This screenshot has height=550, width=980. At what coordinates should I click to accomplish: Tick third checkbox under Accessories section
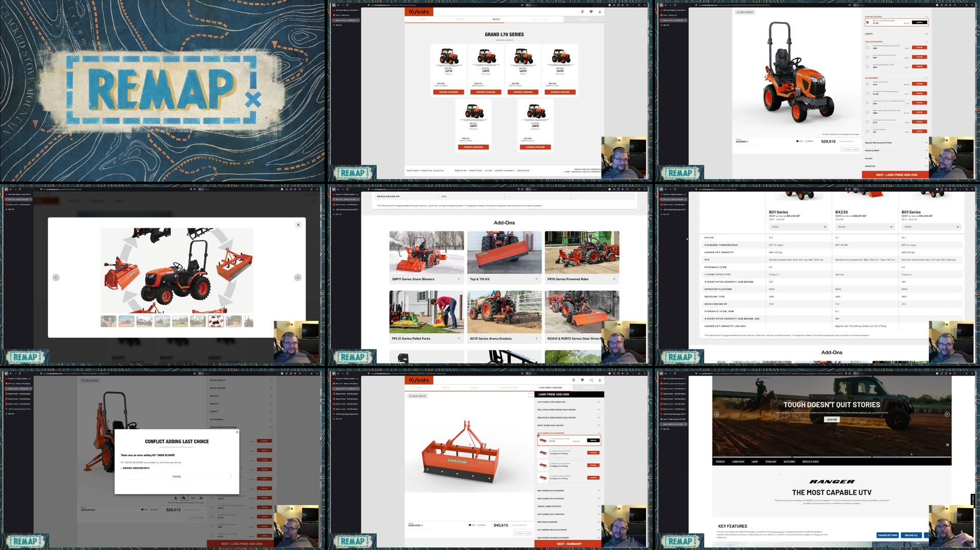click(x=867, y=103)
